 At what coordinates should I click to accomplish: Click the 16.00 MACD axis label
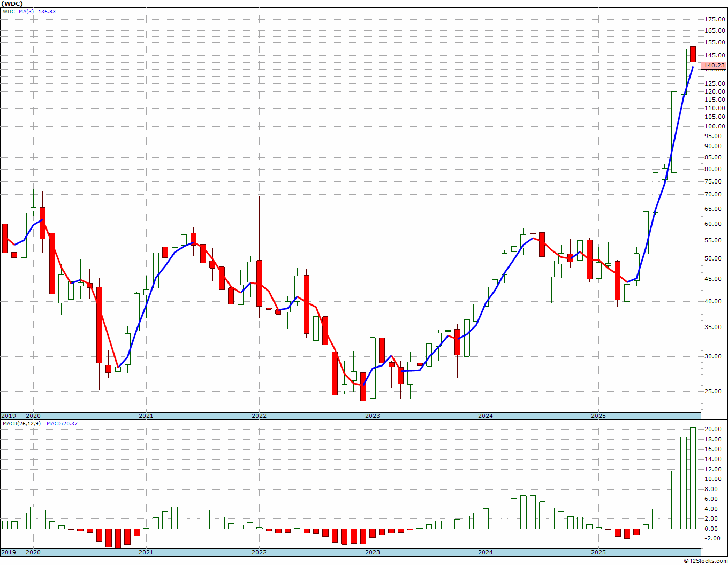pyautogui.click(x=714, y=449)
